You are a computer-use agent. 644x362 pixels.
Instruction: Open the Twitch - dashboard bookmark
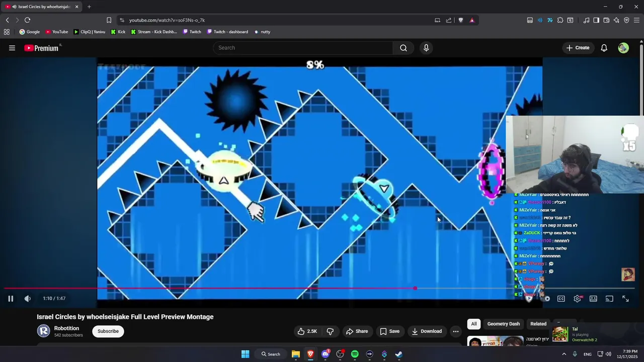click(x=227, y=32)
